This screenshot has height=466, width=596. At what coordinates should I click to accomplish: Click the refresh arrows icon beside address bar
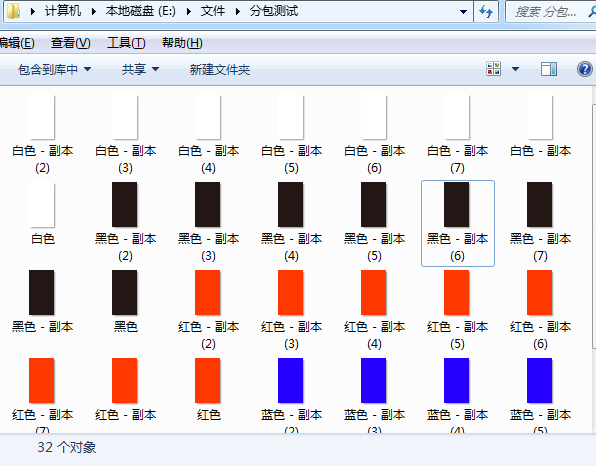click(486, 11)
